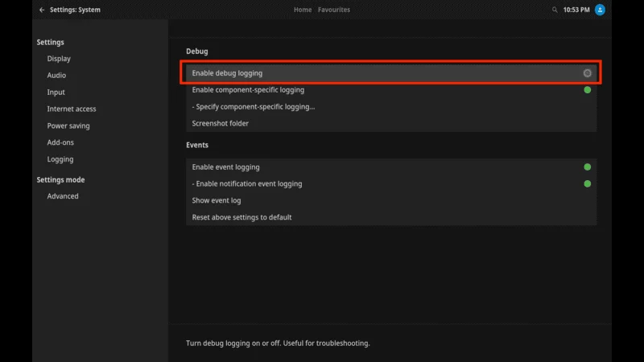Viewport: 644px width, 362px height.
Task: Choose the Screenshot folder setting
Action: 391,124
